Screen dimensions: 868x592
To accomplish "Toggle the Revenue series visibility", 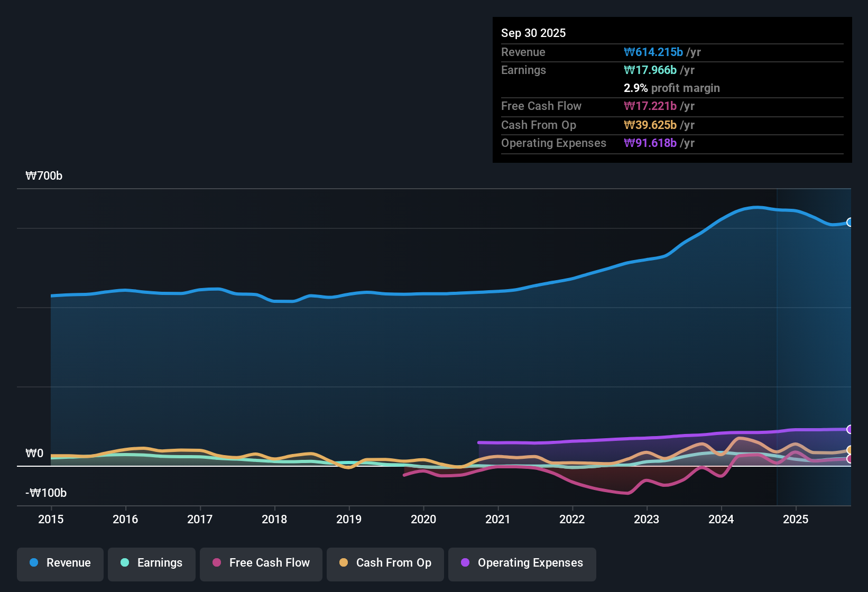I will click(60, 563).
